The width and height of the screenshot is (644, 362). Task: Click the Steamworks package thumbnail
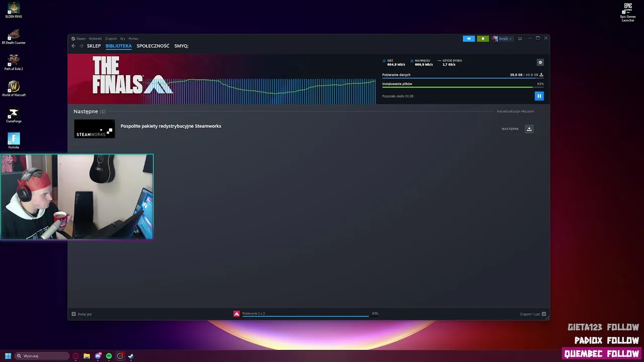click(95, 129)
